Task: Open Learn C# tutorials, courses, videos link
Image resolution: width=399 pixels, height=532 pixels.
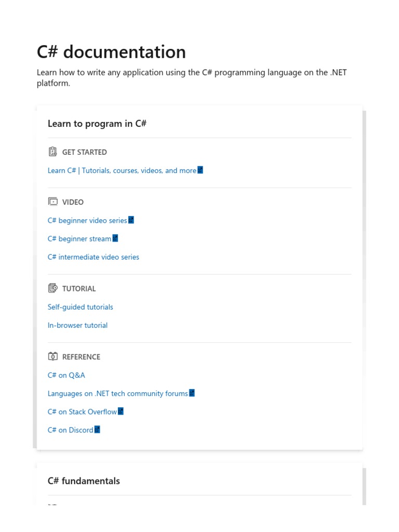Action: tap(122, 170)
